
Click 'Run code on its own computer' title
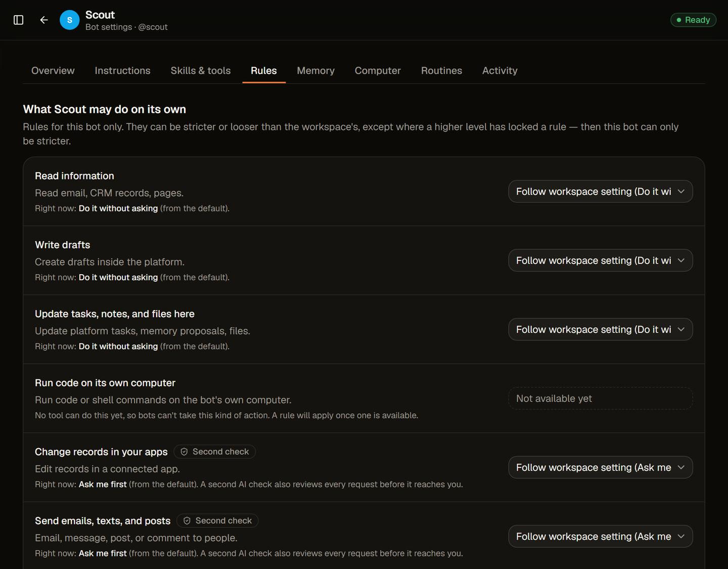click(105, 383)
